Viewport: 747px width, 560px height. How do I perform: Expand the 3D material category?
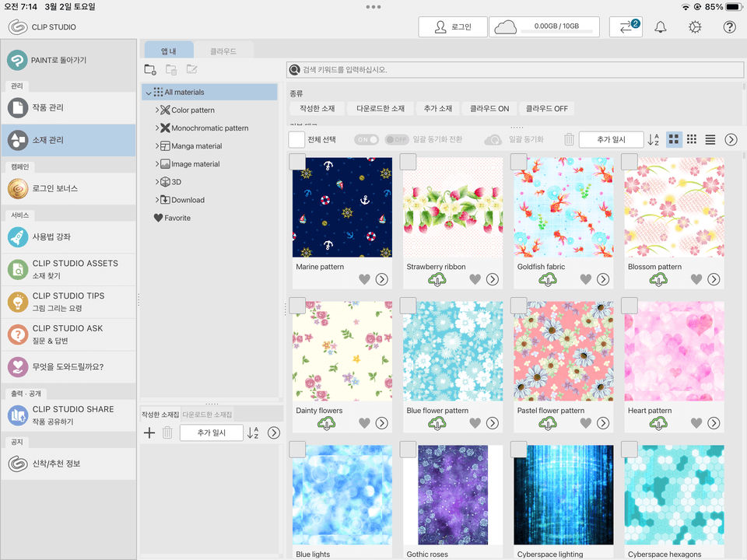(156, 181)
